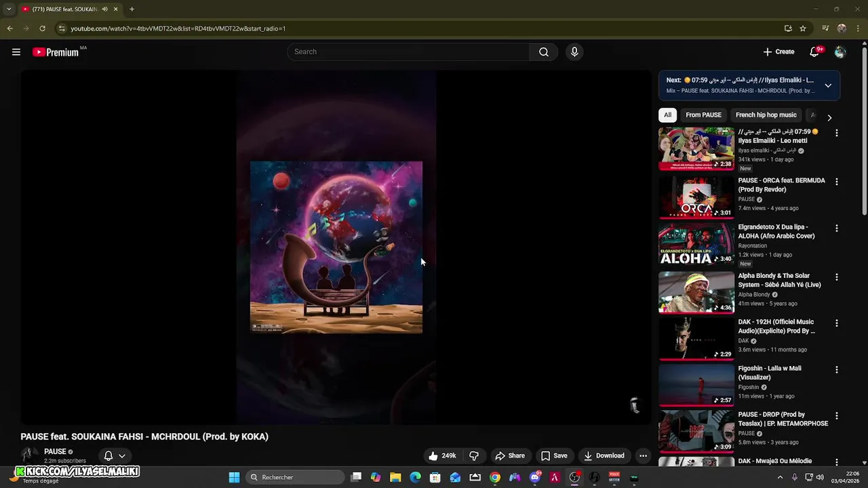
Task: Open ALOHA cover video thumbnail
Action: 696,244
